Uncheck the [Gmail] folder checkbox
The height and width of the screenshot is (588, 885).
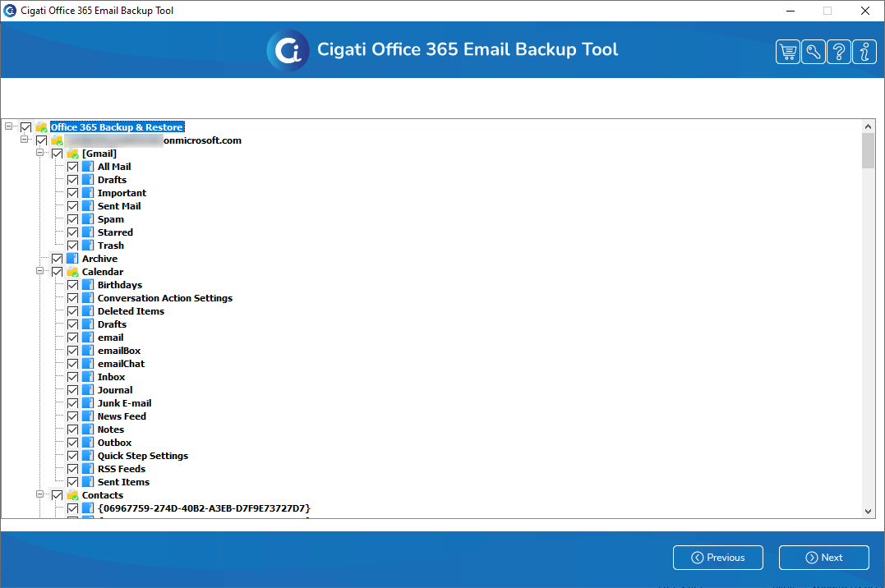pyautogui.click(x=57, y=154)
